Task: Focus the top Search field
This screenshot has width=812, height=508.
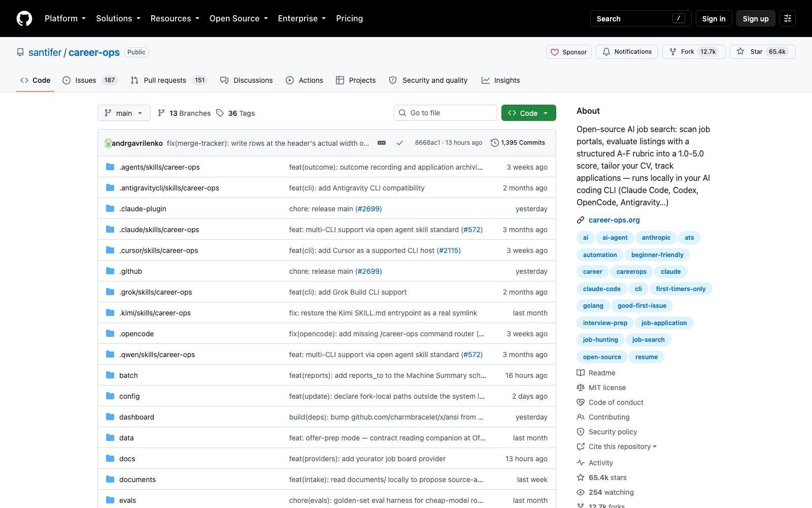Action: coord(640,18)
